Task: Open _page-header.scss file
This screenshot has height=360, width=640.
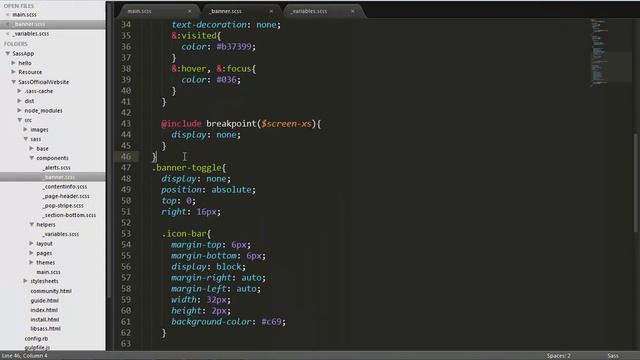Action: (66, 196)
